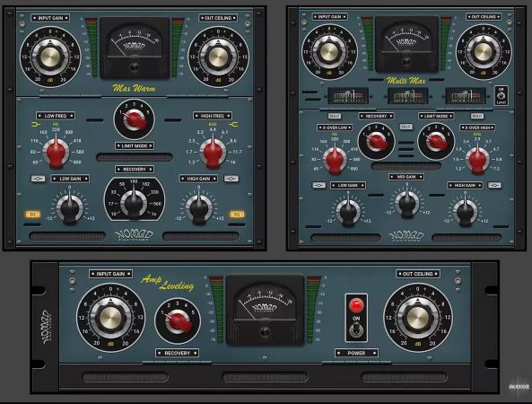Enable the left EQ button in Max Warm

point(33,215)
